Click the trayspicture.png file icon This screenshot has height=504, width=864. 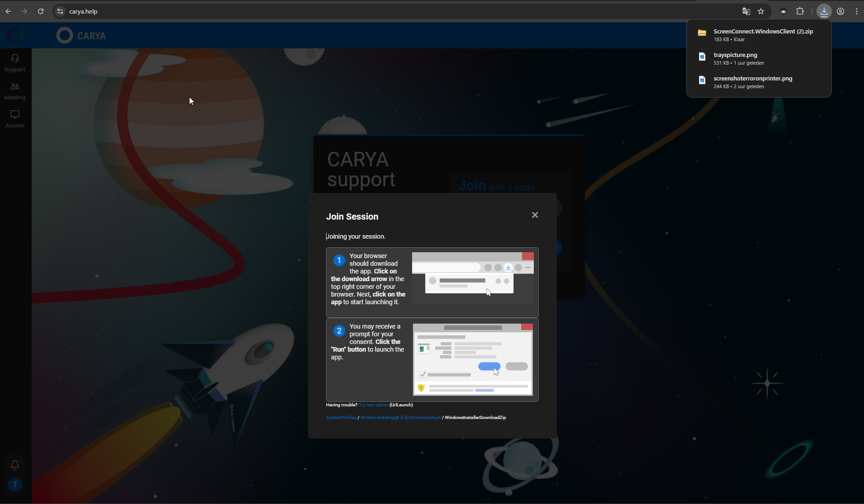(x=702, y=57)
